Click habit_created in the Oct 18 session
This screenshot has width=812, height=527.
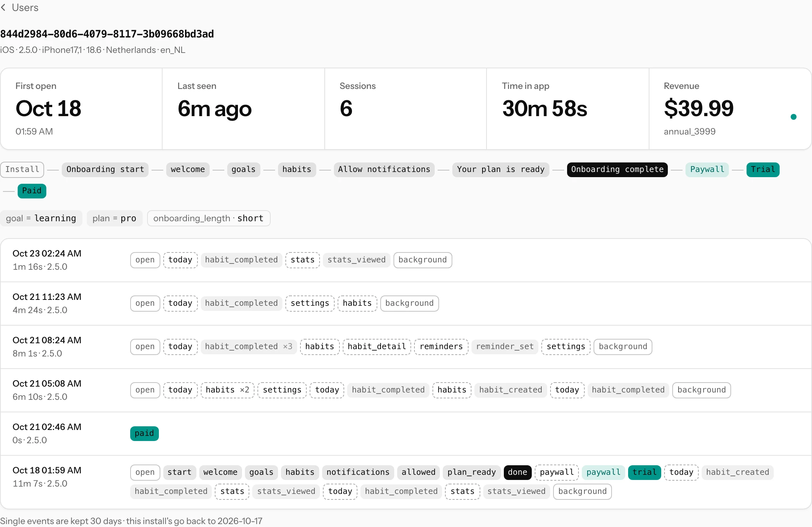coord(737,473)
